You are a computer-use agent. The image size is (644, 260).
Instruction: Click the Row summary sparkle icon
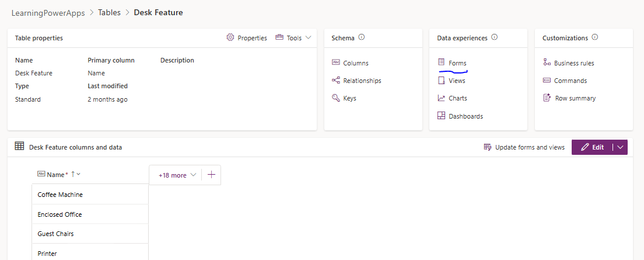547,98
